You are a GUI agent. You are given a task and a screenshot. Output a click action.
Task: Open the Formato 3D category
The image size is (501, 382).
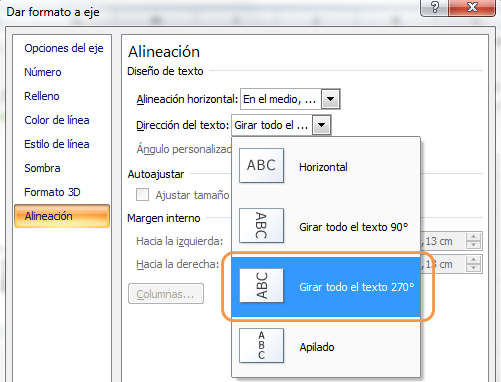(x=52, y=192)
